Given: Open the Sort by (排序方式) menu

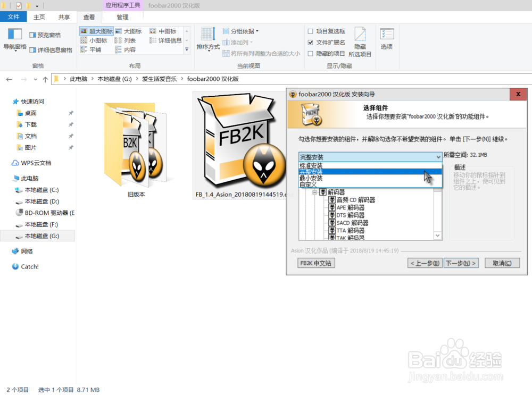Looking at the screenshot, I should 208,39.
